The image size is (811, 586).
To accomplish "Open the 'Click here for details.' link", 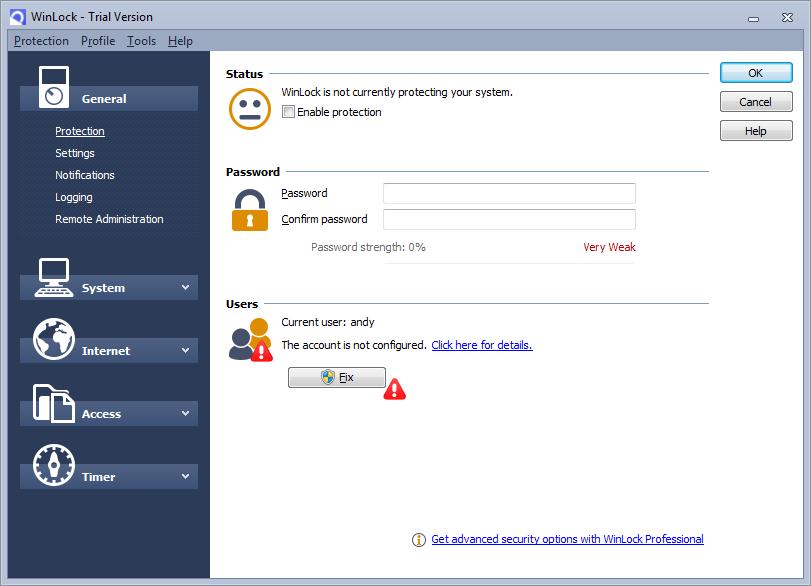I will (482, 345).
